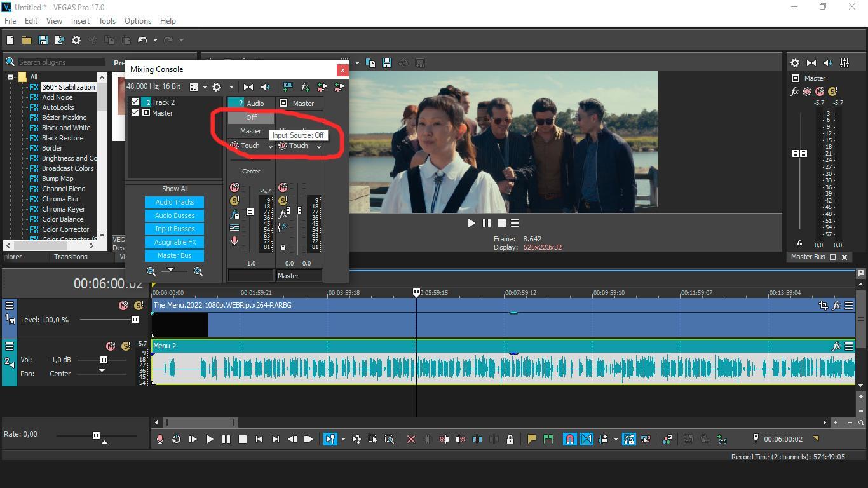Delete selection with the red X icon
This screenshot has height=488, width=868.
(411, 439)
